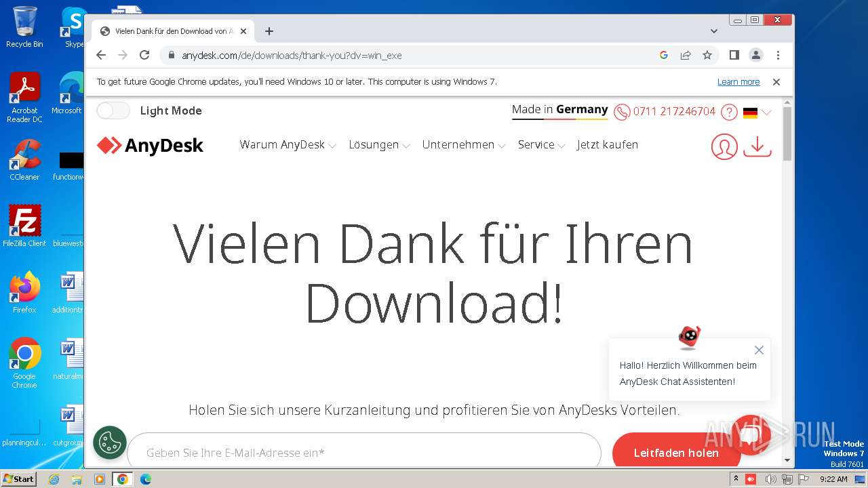Screen dimensions: 868x488
Task: Click the page vertical scrollbar thumb
Action: coord(787,134)
